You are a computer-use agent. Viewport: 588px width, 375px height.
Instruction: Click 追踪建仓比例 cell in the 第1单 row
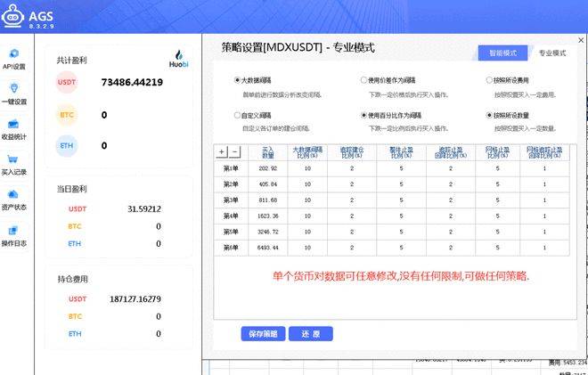352,168
